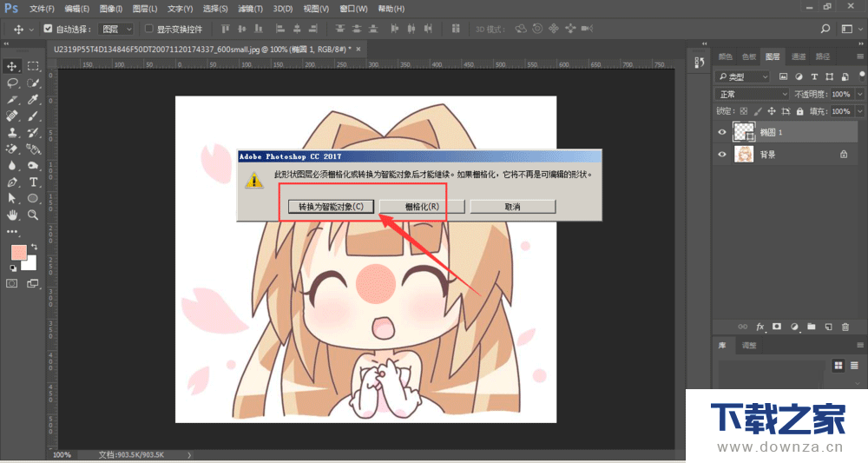
Task: Enable the 显示变换控件 checkbox
Action: pos(149,29)
